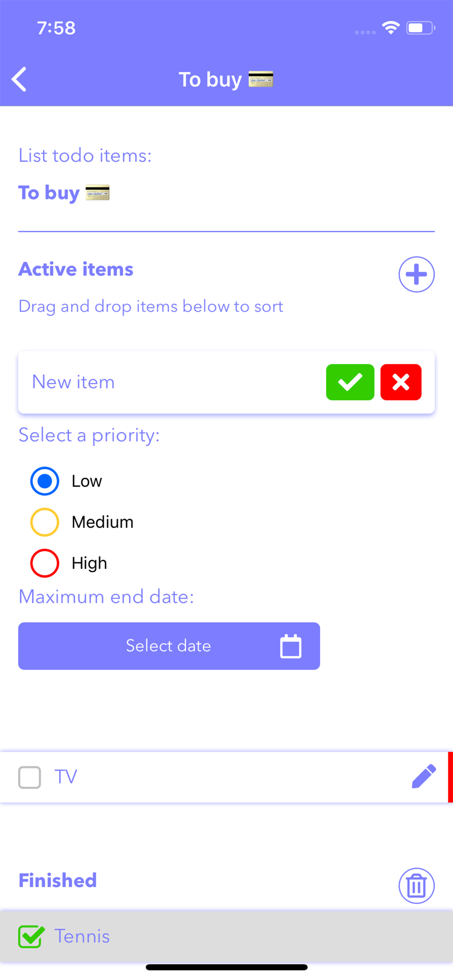Open the Select date picker
The height and width of the screenshot is (980, 453).
coord(169,646)
